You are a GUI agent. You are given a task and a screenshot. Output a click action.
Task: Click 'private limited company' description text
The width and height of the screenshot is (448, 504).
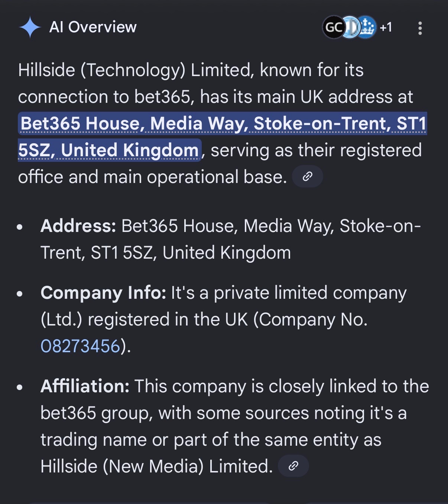pos(310,293)
